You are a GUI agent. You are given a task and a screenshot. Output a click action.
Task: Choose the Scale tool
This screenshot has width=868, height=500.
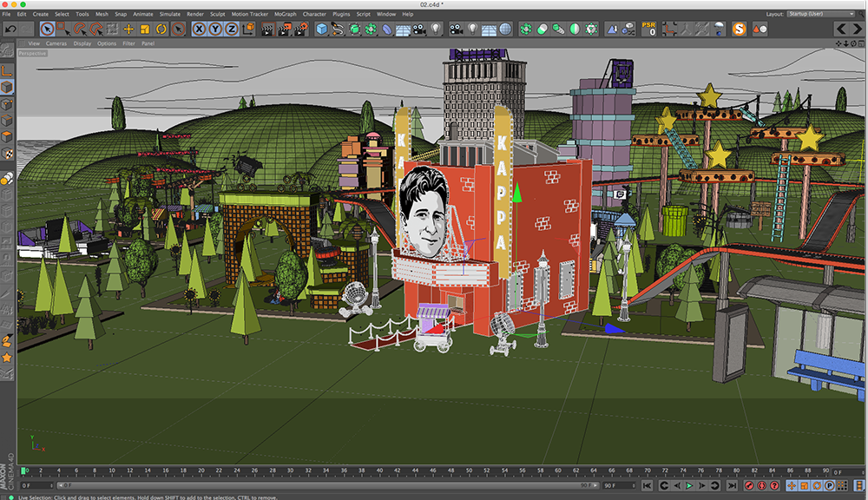(144, 29)
